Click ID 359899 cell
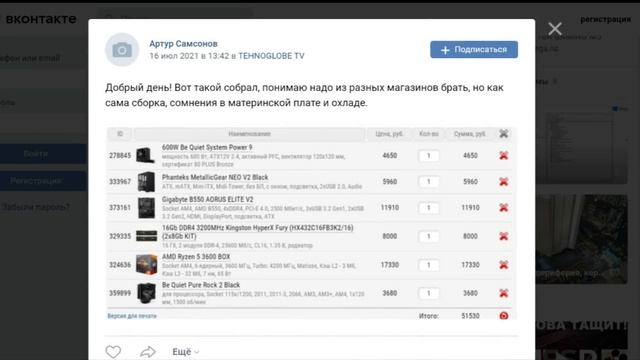 point(120,293)
